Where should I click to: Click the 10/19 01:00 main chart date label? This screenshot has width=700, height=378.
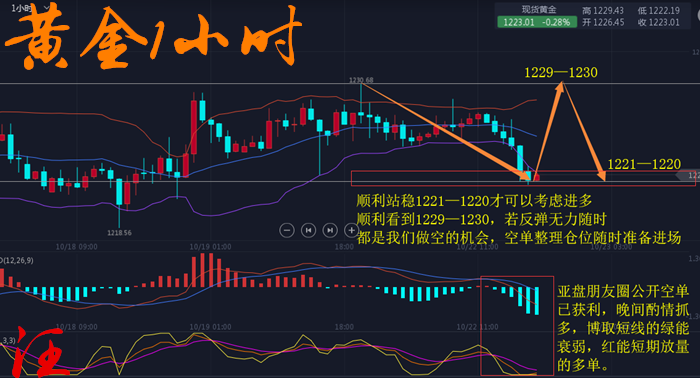tap(210, 246)
